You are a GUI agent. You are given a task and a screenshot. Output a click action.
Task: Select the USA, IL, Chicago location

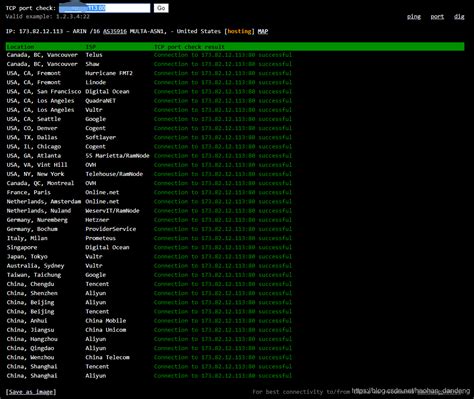tap(34, 147)
